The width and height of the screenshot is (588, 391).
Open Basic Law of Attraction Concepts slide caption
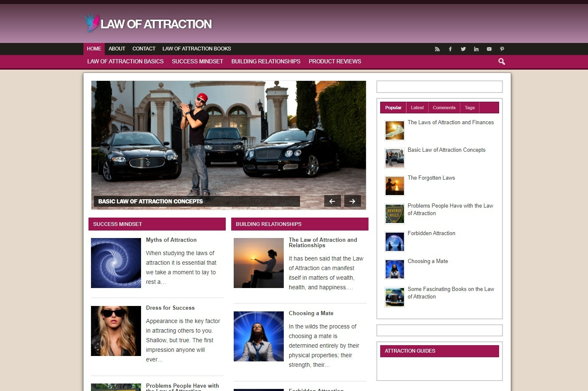tap(150, 201)
